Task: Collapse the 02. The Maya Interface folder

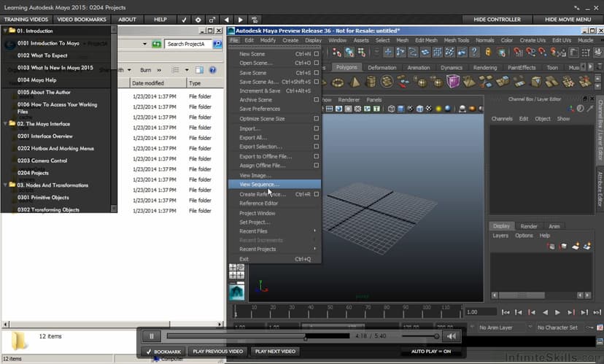Action: [x=5, y=124]
